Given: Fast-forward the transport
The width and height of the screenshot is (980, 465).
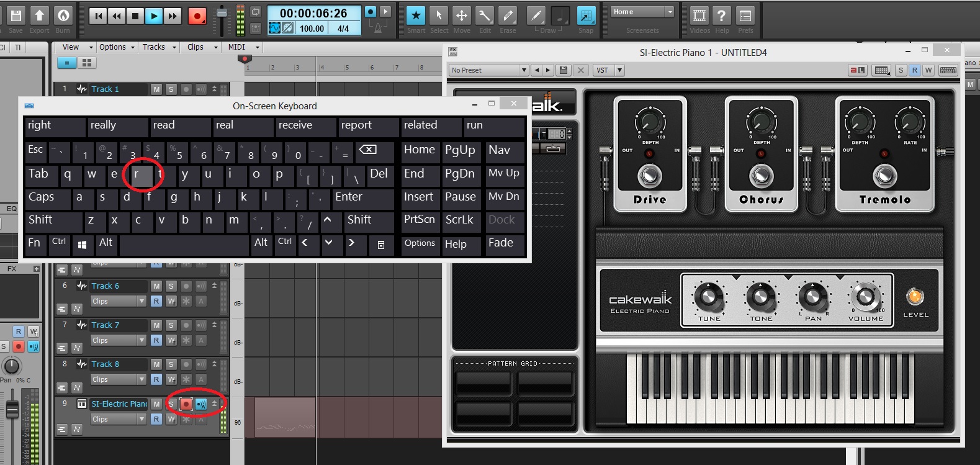Looking at the screenshot, I should tap(173, 16).
